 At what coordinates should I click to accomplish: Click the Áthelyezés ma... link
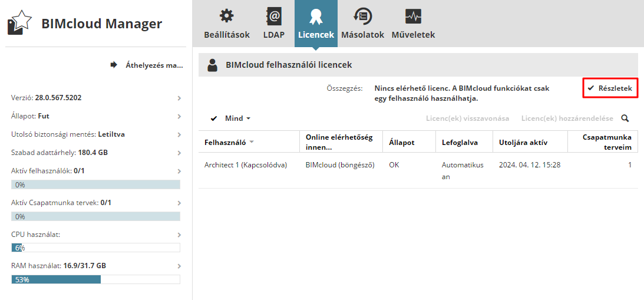coord(154,65)
